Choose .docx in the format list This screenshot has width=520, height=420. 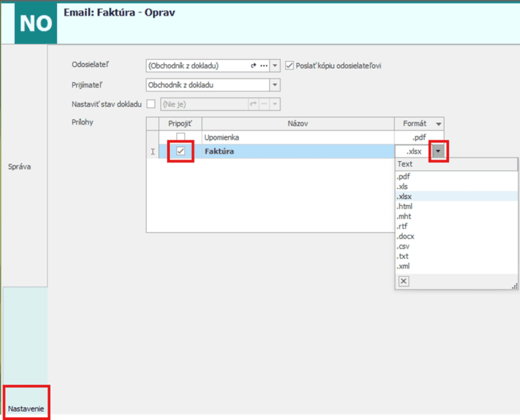(406, 236)
